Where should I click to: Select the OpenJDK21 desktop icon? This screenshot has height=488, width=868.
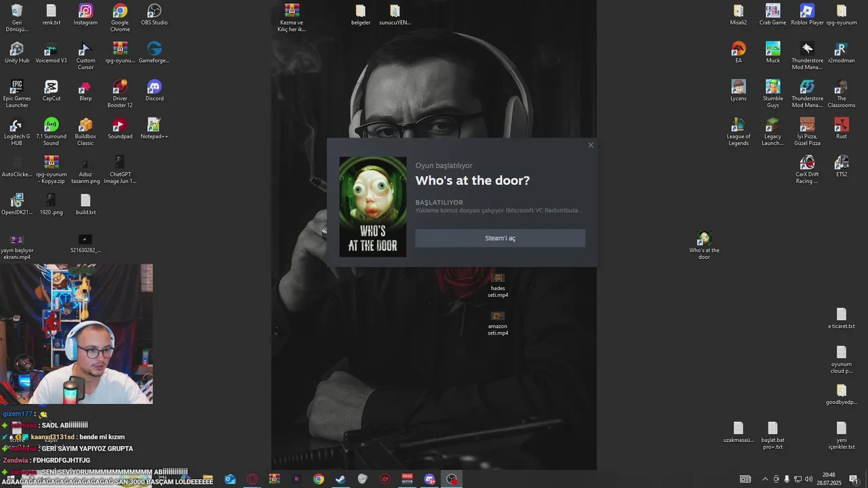pyautogui.click(x=17, y=205)
